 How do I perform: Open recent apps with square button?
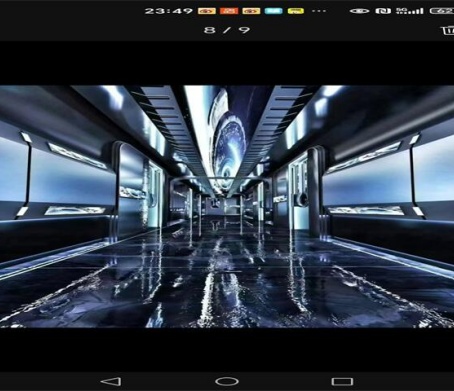click(342, 381)
